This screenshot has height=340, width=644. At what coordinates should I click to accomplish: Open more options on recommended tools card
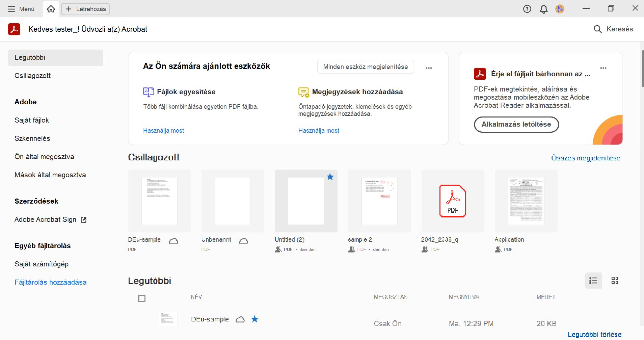429,68
